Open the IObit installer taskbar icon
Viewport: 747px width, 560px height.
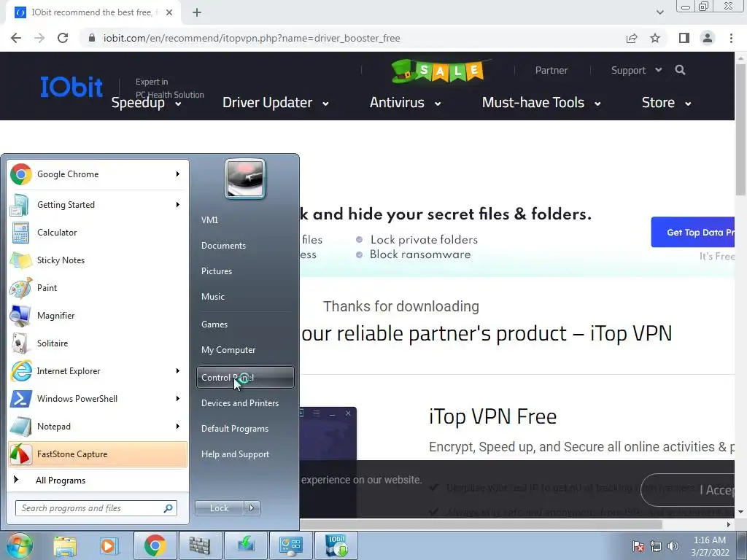click(x=336, y=545)
